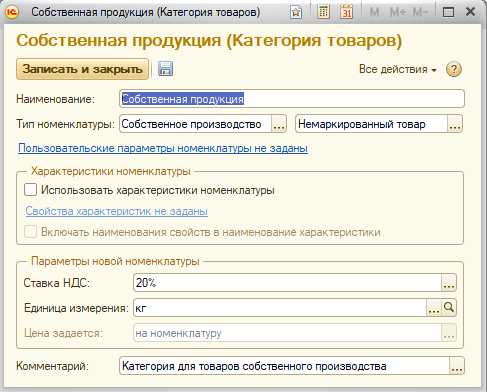This screenshot has height=392, width=487.
Task: Open selection for Немаркированный товар field
Action: coord(455,124)
